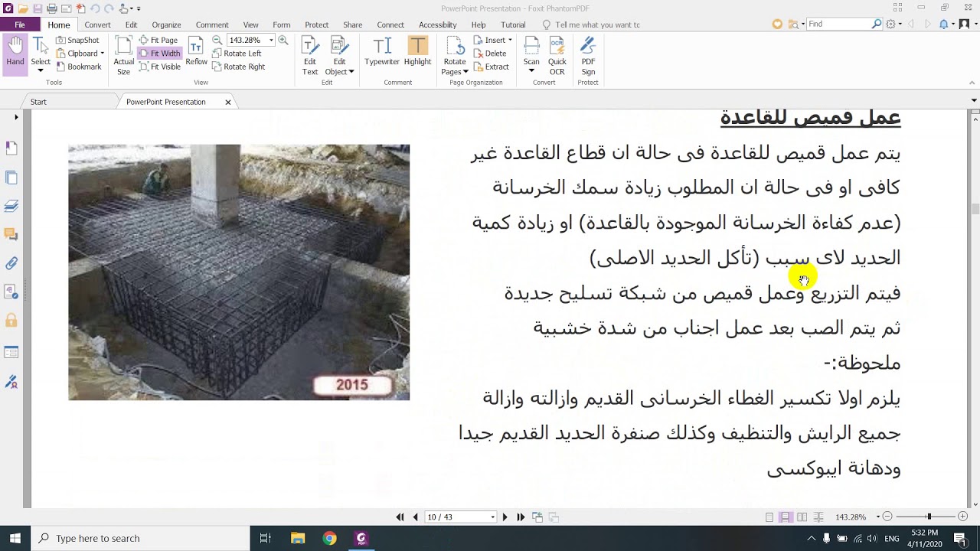Click Delete pages button
The height and width of the screenshot is (551, 980).
490,54
